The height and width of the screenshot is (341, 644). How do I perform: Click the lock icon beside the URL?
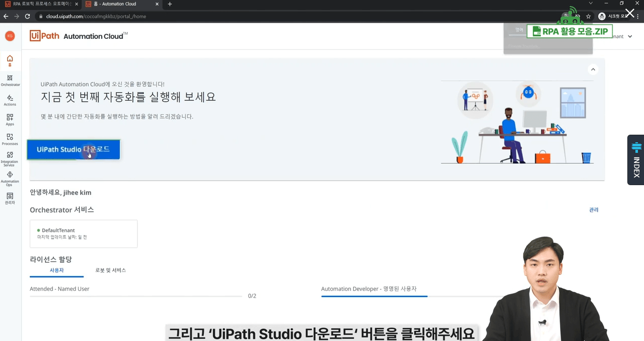click(x=41, y=16)
